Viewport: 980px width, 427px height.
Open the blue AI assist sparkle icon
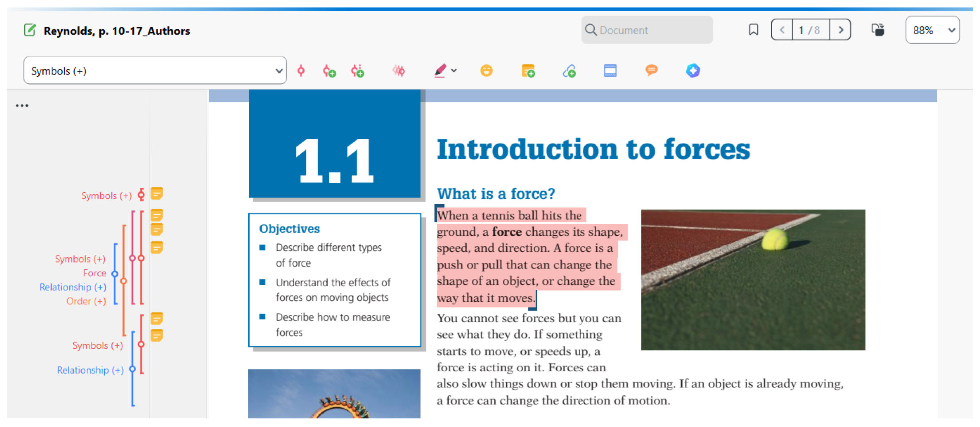pyautogui.click(x=693, y=71)
